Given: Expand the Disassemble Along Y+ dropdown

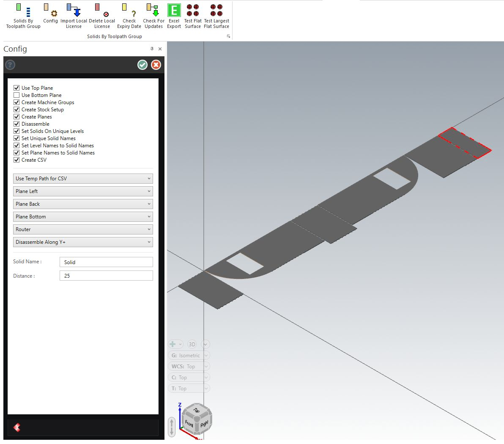Looking at the screenshot, I should point(83,242).
